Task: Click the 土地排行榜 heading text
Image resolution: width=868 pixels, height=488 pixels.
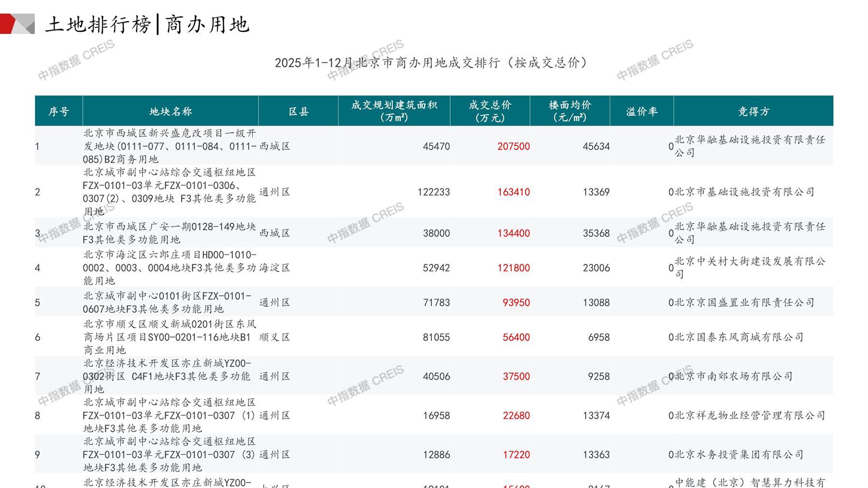Action: (x=98, y=24)
